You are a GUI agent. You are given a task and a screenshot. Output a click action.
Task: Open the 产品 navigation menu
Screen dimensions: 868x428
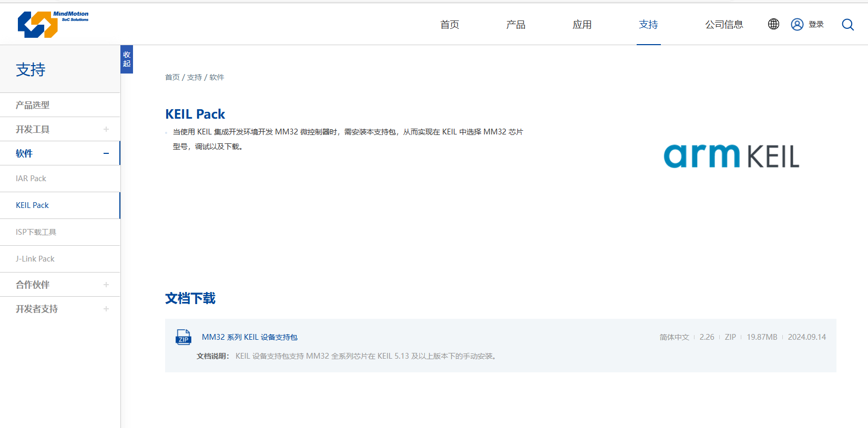[x=515, y=25]
